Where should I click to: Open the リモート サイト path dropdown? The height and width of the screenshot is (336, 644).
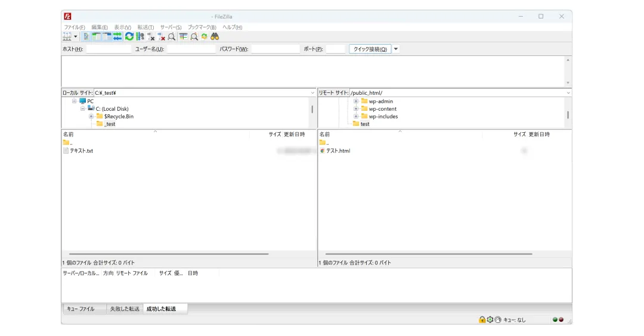(x=568, y=93)
